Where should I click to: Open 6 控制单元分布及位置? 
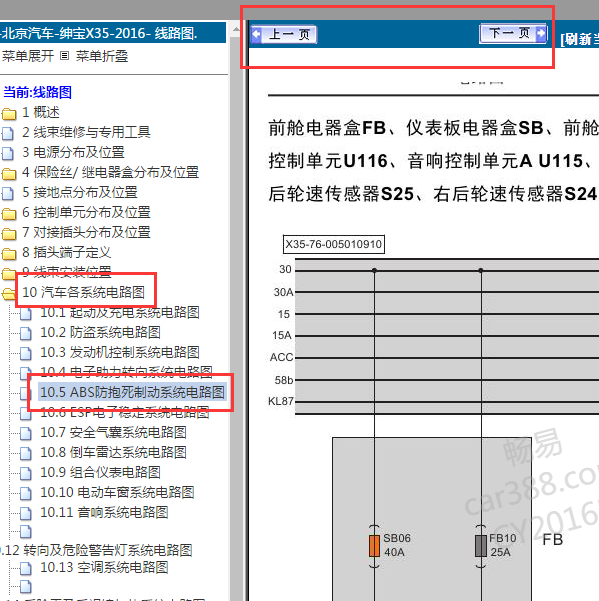[x=86, y=212]
